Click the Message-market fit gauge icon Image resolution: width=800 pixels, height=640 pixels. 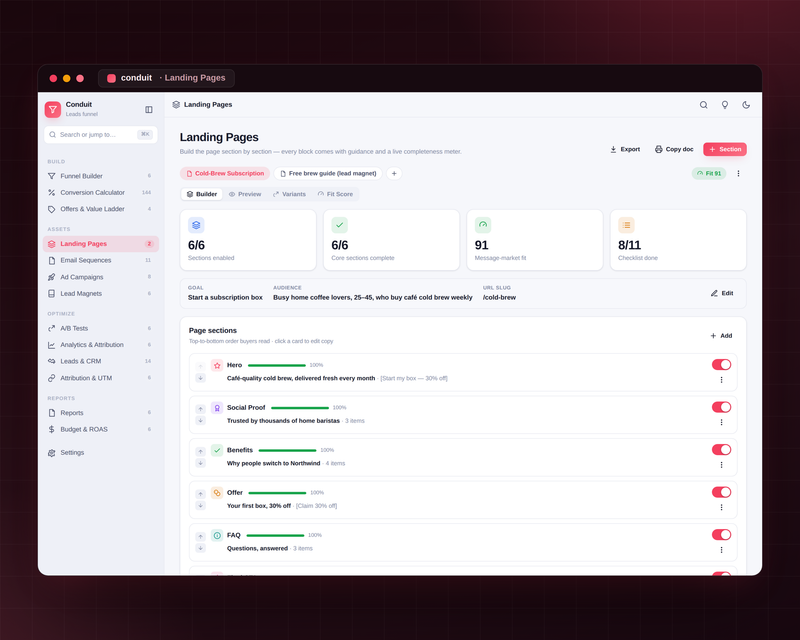click(483, 225)
